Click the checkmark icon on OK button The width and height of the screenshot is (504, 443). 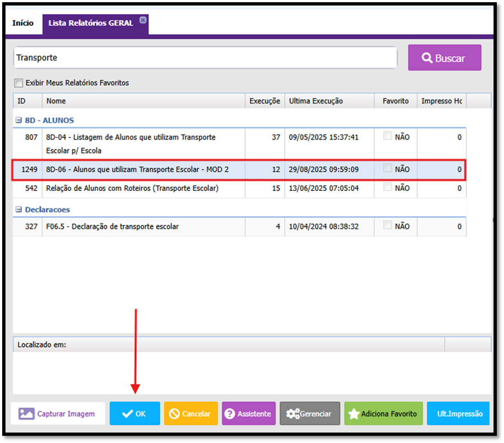pyautogui.click(x=127, y=414)
